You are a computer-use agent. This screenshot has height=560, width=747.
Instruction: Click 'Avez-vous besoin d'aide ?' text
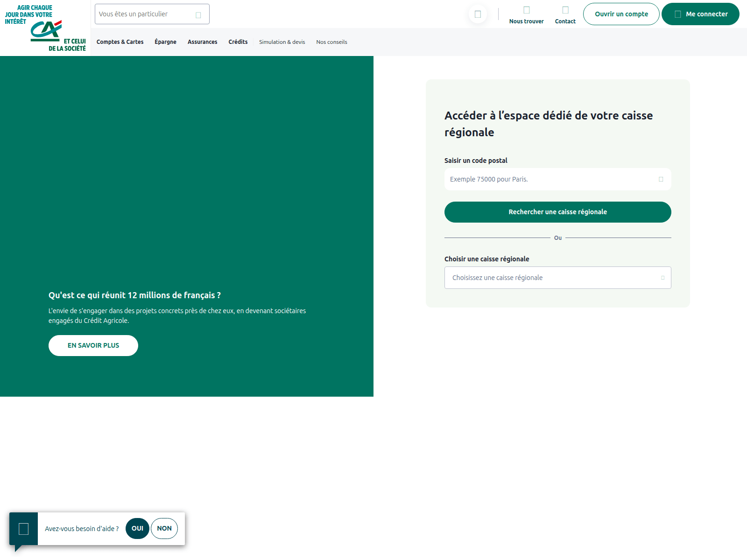click(x=82, y=529)
